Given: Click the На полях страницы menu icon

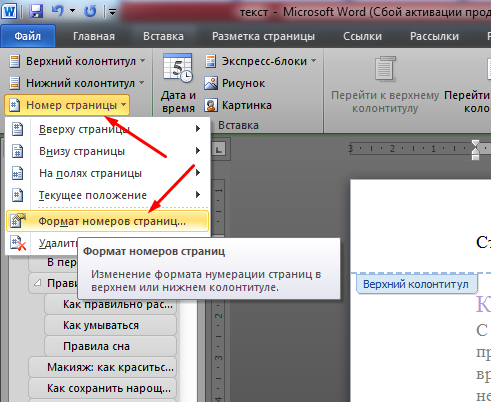Looking at the screenshot, I should (x=17, y=173).
